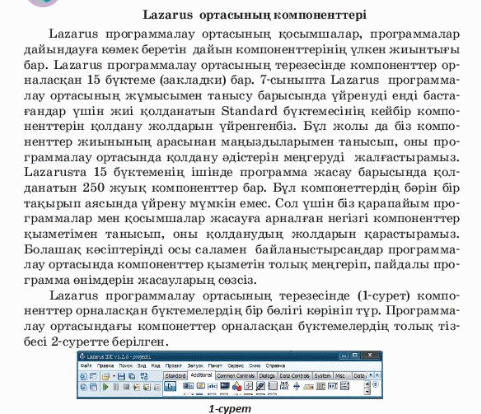Screen dimensions: 481x414
Task: Select the TImage component icon
Action: (x=225, y=386)
